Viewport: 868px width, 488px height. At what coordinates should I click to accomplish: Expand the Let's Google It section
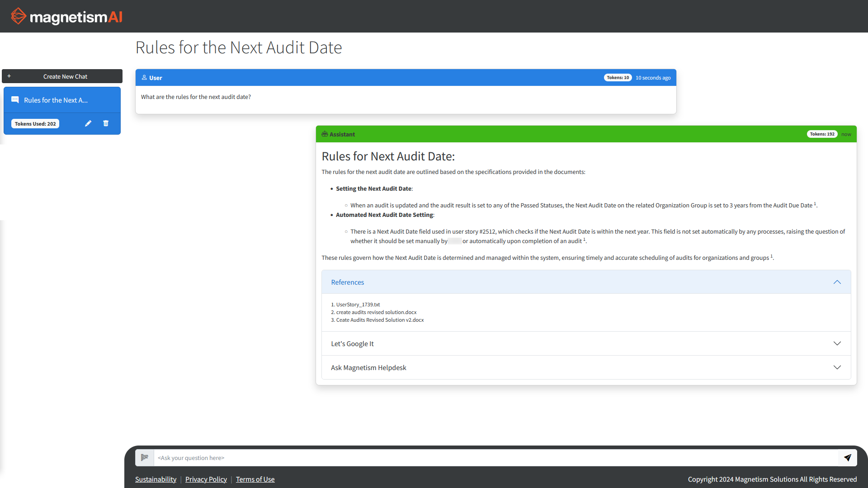[x=586, y=343]
